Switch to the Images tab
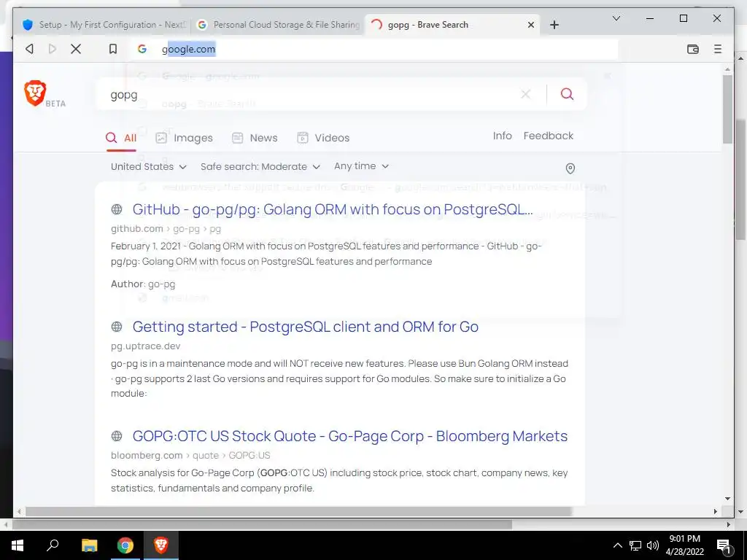 (185, 138)
